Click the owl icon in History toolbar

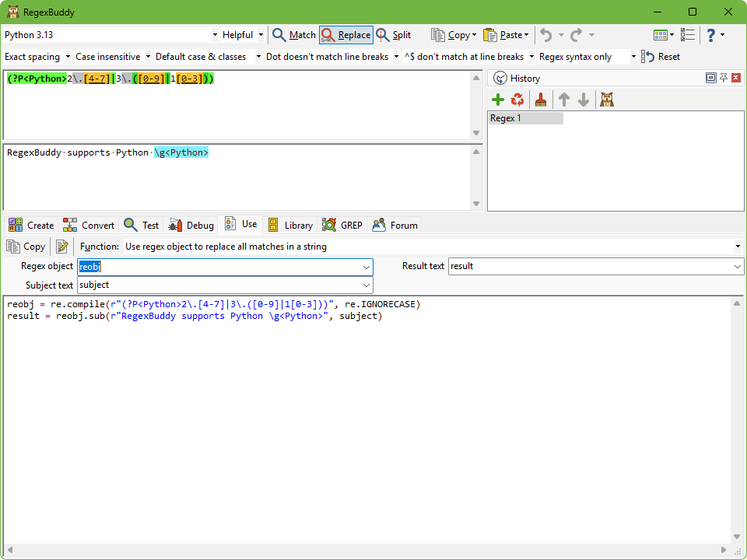coord(607,100)
